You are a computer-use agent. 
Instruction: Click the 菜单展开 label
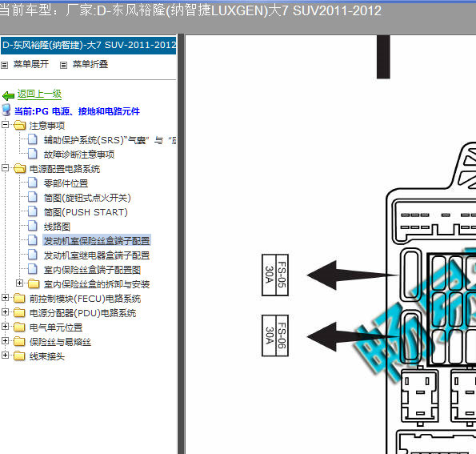pos(31,64)
